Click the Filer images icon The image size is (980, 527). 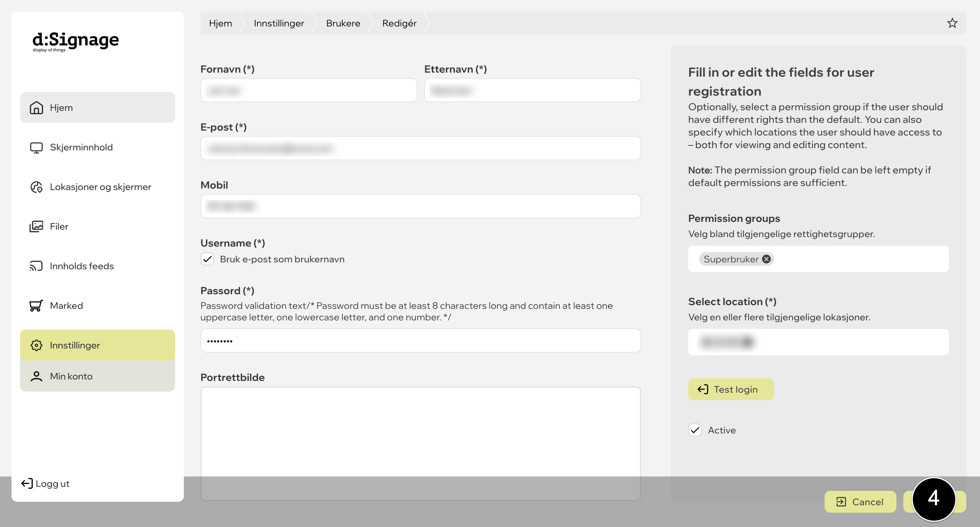coord(36,226)
